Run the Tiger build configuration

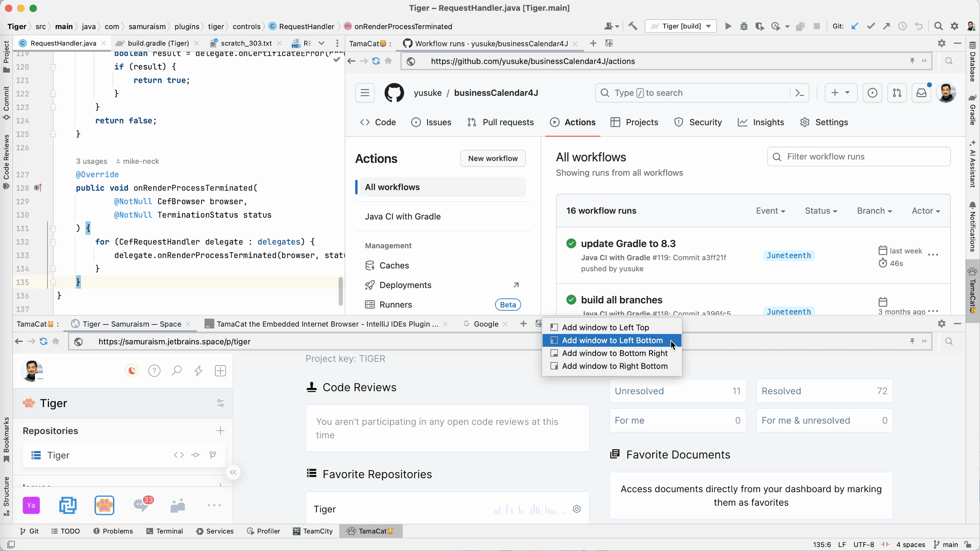[x=728, y=26]
